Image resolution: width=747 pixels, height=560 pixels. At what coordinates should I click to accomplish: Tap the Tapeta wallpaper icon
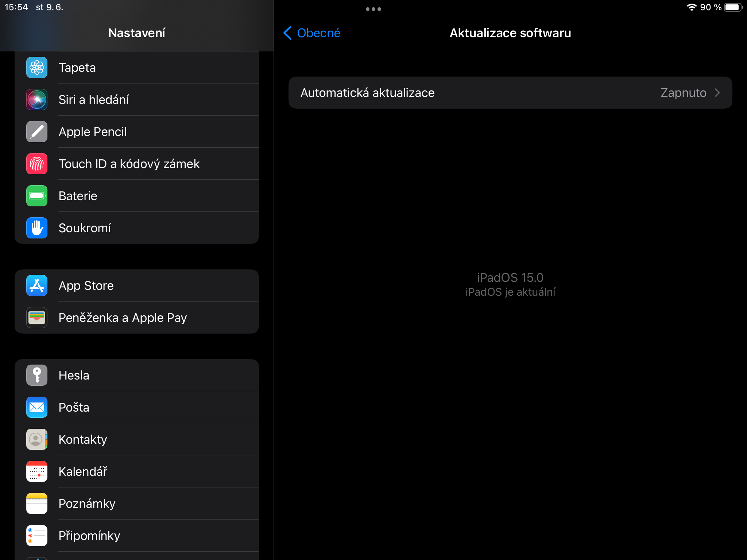(x=37, y=67)
